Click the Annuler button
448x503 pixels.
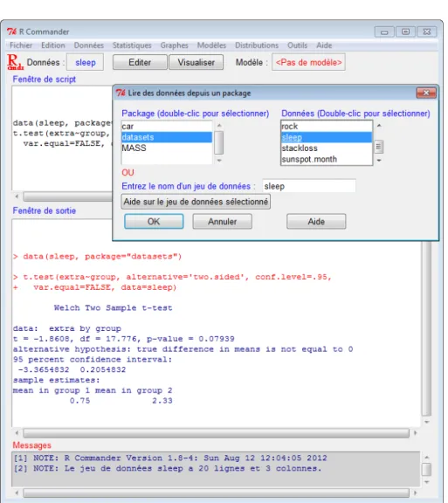[222, 221]
